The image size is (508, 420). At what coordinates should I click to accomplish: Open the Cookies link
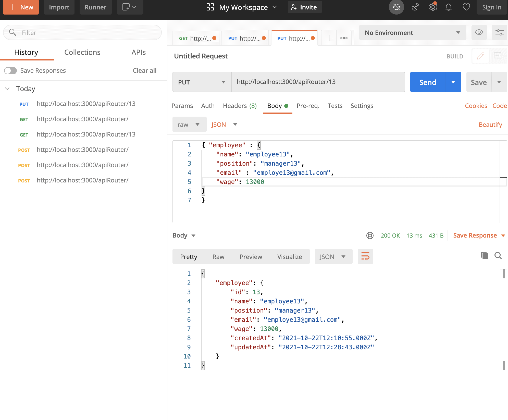(x=476, y=106)
